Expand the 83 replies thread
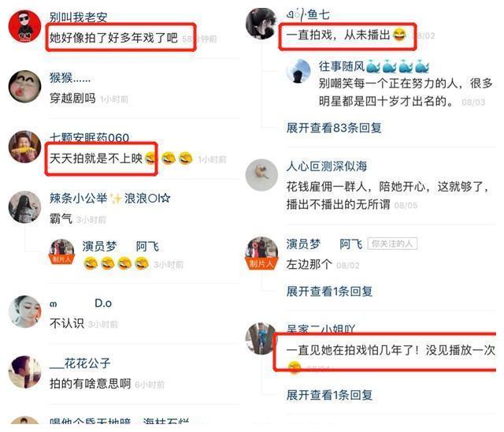The height and width of the screenshot is (432, 504). (x=334, y=128)
